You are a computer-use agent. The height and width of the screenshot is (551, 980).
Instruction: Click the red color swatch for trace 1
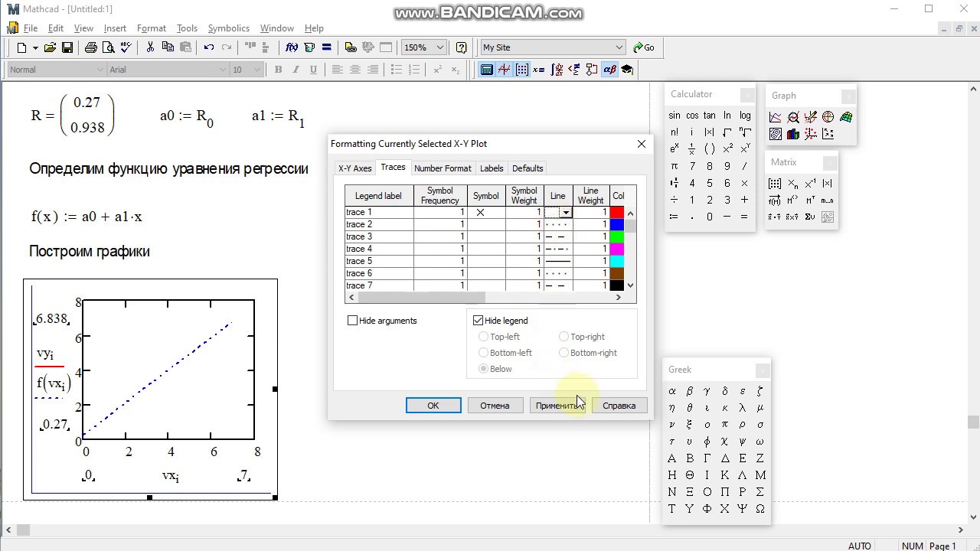(616, 212)
